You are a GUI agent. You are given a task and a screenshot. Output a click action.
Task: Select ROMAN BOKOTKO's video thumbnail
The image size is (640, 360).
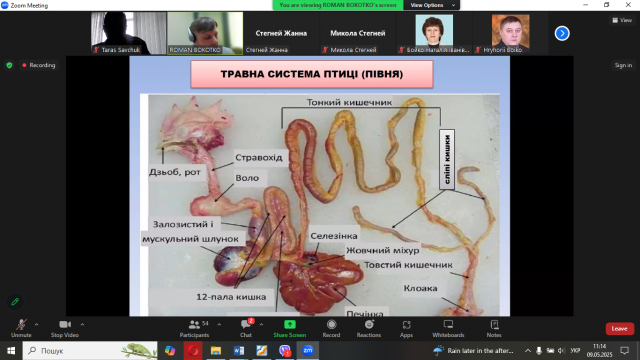tap(205, 33)
